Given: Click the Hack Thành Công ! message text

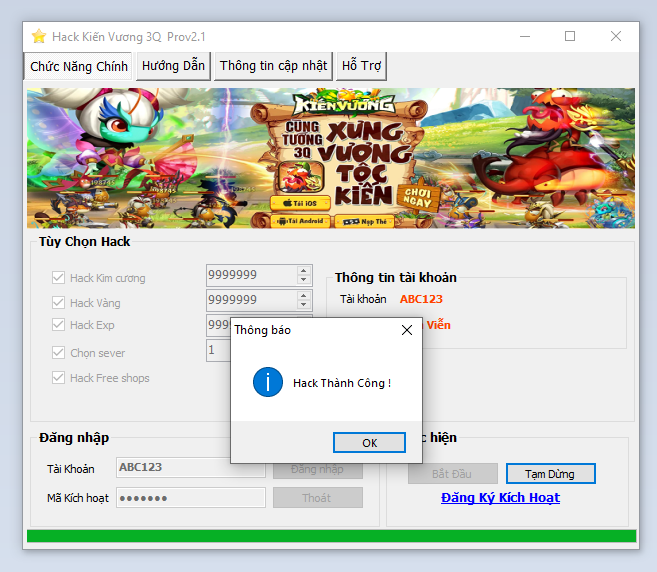Looking at the screenshot, I should coord(342,383).
